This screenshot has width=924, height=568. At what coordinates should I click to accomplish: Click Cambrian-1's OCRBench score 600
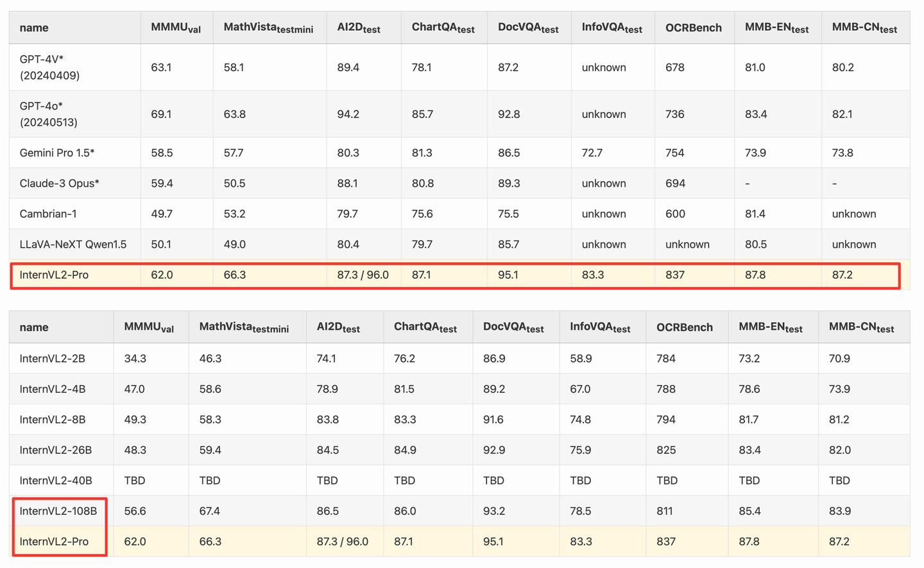click(675, 214)
